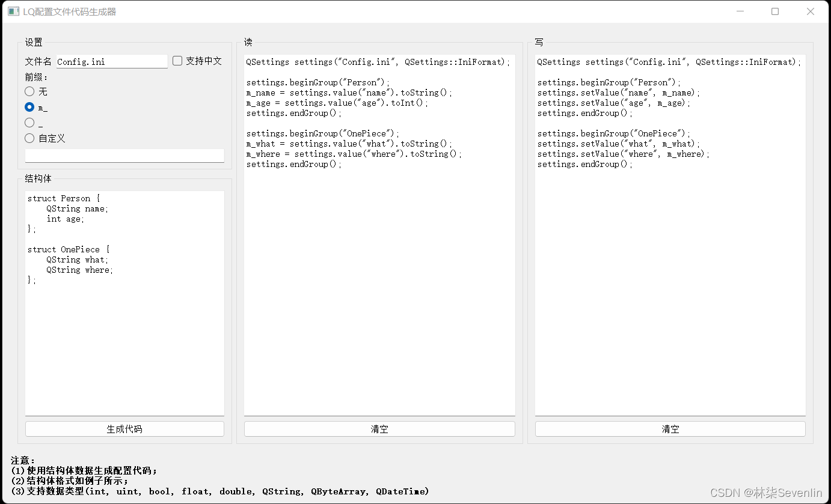831x504 pixels.
Task: Click the 'QString name;' line in struct editor
Action: point(78,208)
